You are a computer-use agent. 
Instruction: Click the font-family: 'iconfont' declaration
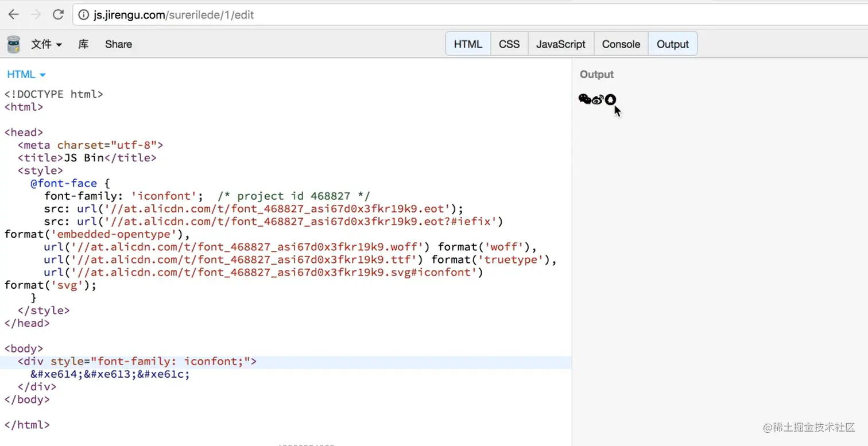(x=124, y=196)
